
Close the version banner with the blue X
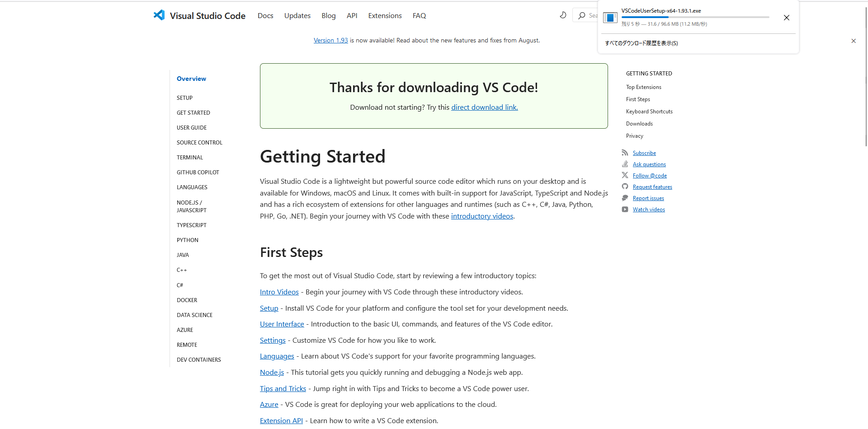854,41
